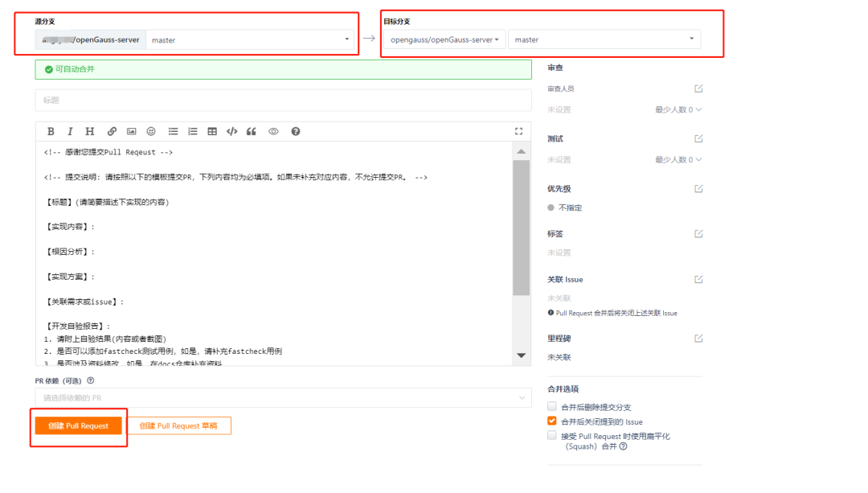Edit the 关联 Issue setting

pyautogui.click(x=699, y=279)
